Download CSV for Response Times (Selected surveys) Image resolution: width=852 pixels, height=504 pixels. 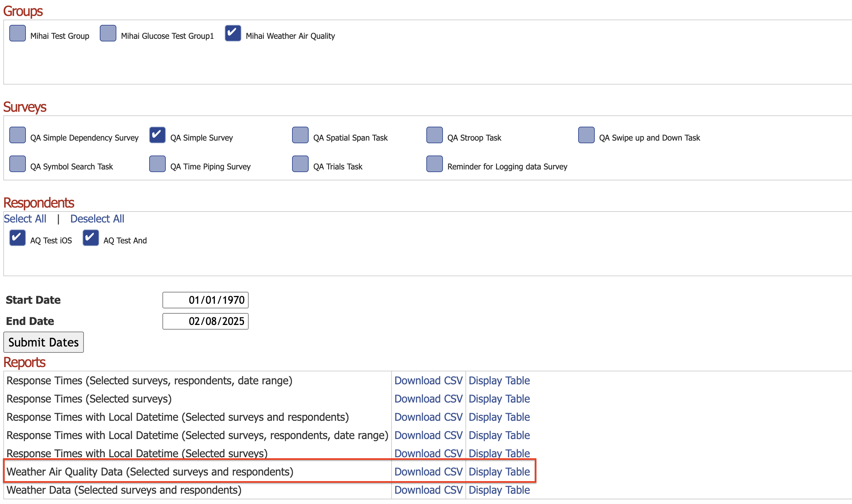tap(428, 399)
